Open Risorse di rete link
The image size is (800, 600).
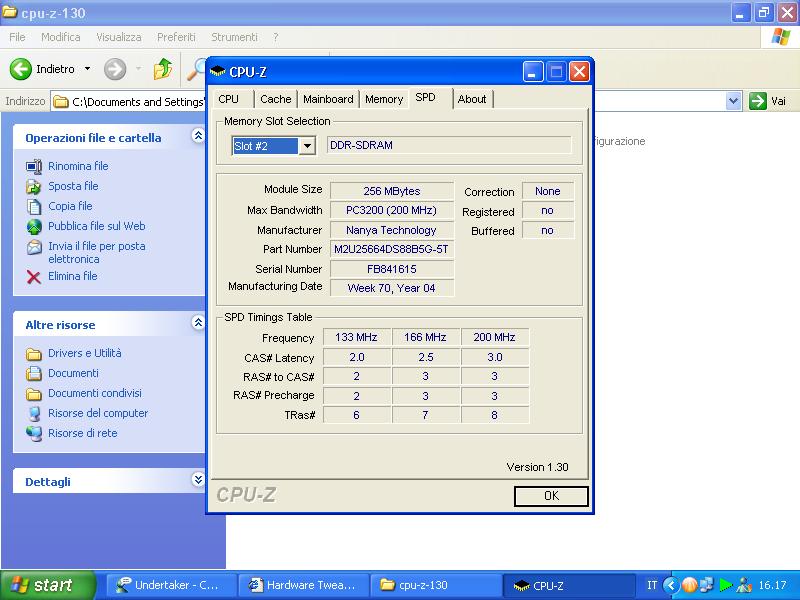pos(83,433)
